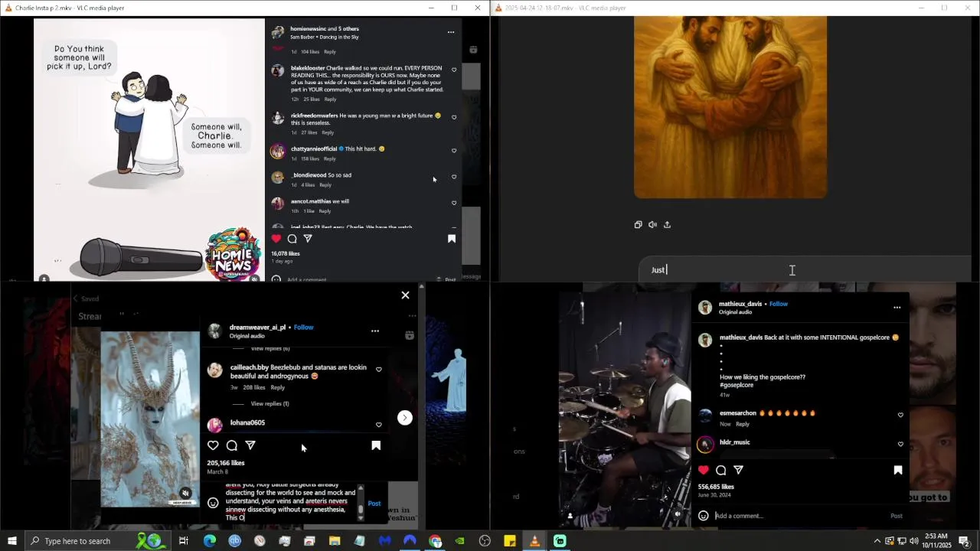The image size is (980, 551).
Task: Unlike the Homie News post with red heart
Action: coord(276,239)
